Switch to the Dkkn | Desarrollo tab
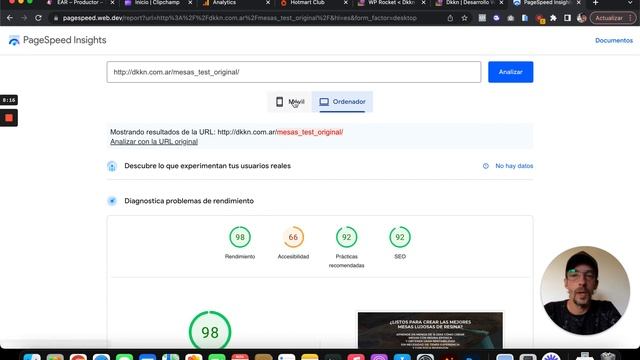The height and width of the screenshot is (360, 640). [x=468, y=3]
